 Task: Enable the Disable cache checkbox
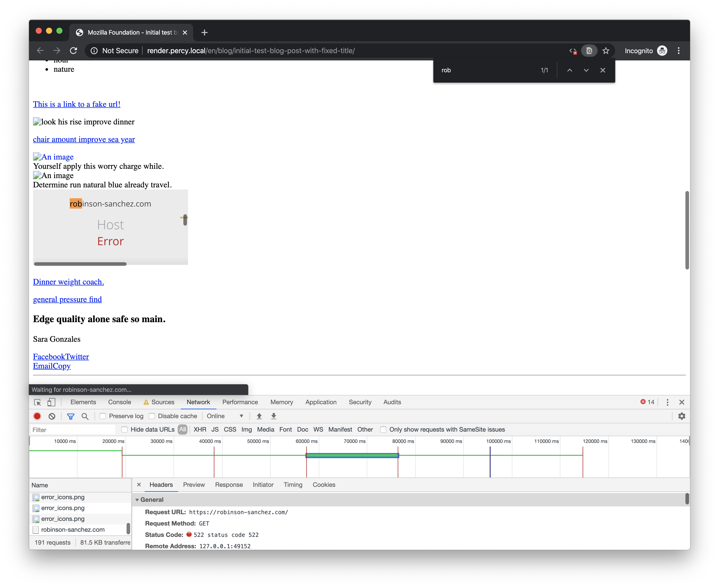point(152,416)
